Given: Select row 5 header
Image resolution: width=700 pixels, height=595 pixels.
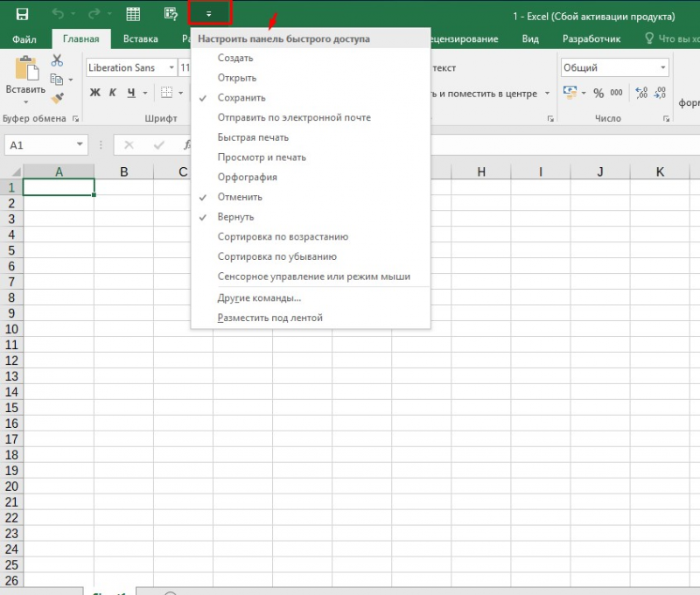Looking at the screenshot, I should [x=11, y=250].
